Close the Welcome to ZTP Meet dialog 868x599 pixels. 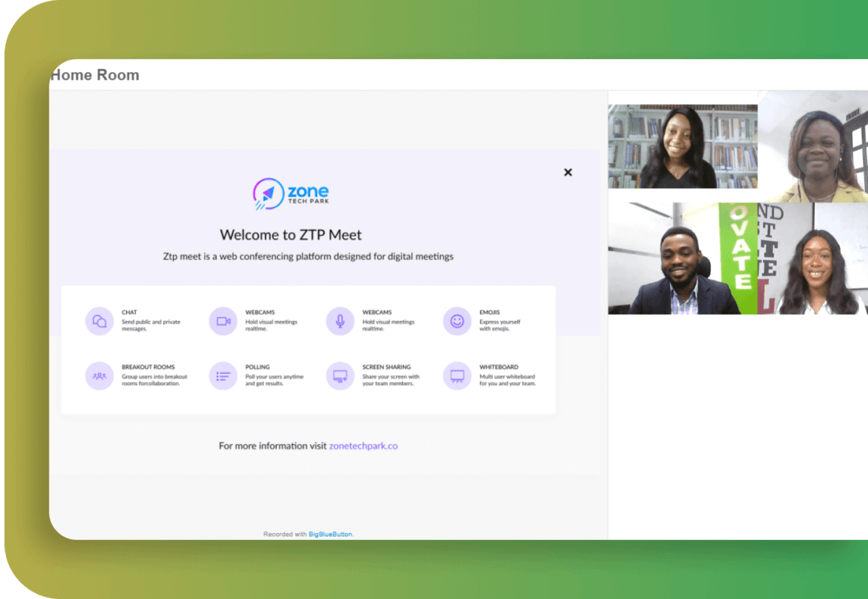(x=568, y=172)
